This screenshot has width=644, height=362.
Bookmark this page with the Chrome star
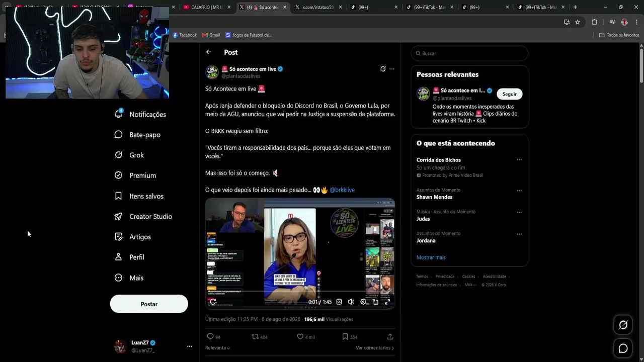578,22
